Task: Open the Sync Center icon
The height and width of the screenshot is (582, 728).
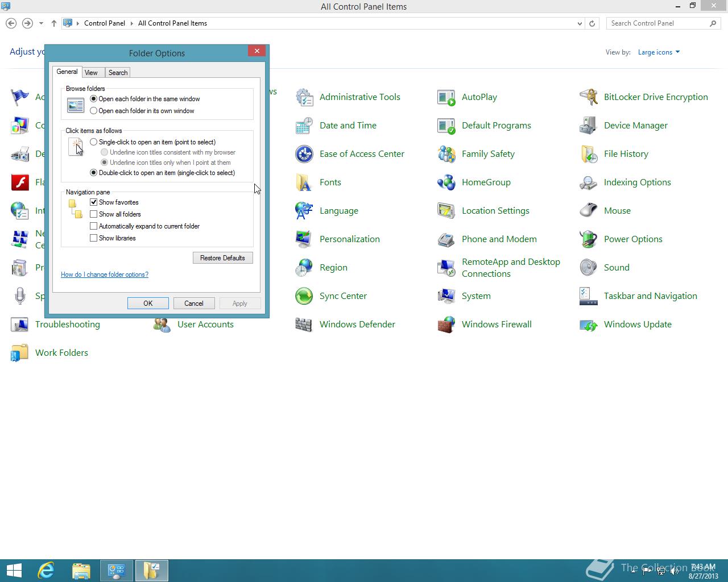Action: coord(304,296)
